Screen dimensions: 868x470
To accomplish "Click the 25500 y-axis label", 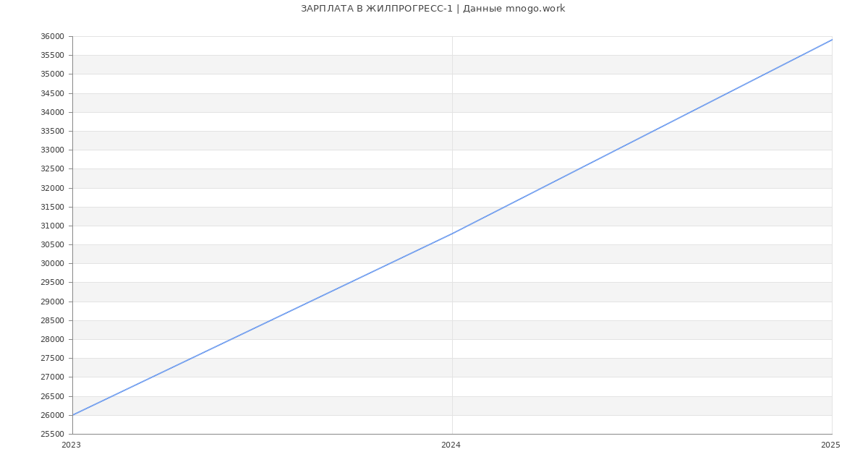I will 52,435.
